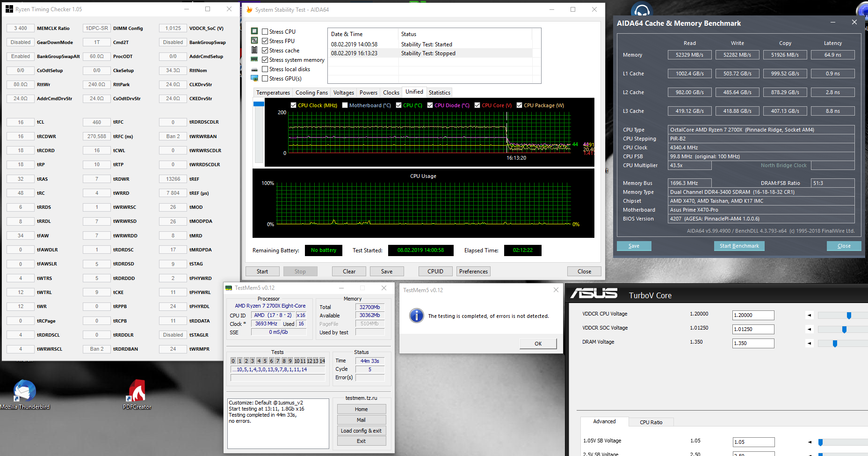This screenshot has height=456, width=868.
Task: Click the Mail button in TestMem5
Action: (362, 420)
